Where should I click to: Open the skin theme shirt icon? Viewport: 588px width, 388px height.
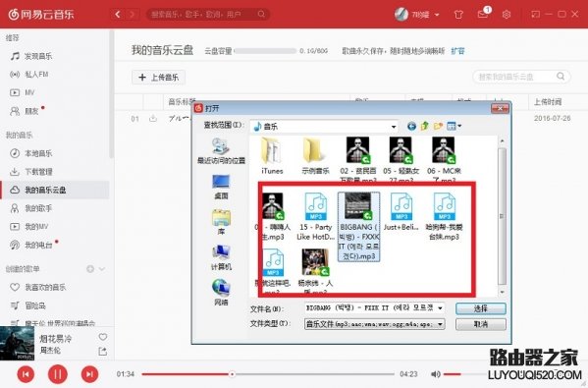pos(458,15)
